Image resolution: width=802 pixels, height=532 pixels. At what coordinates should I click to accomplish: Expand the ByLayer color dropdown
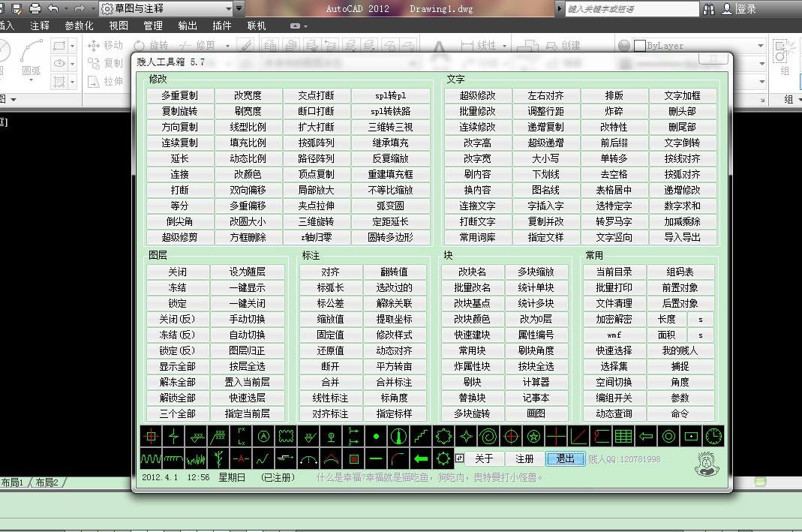(760, 46)
